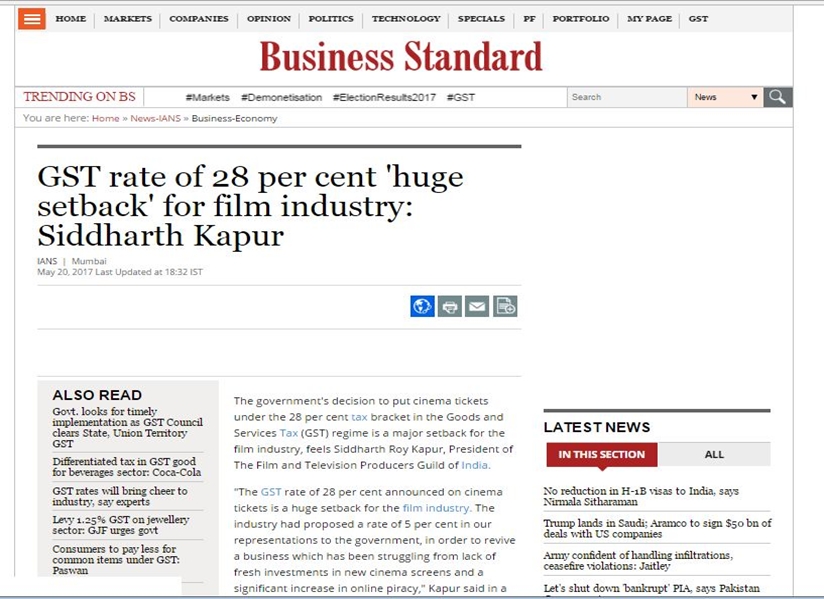
Task: Open 'No reduction in H-1B visas' story
Action: tap(641, 496)
